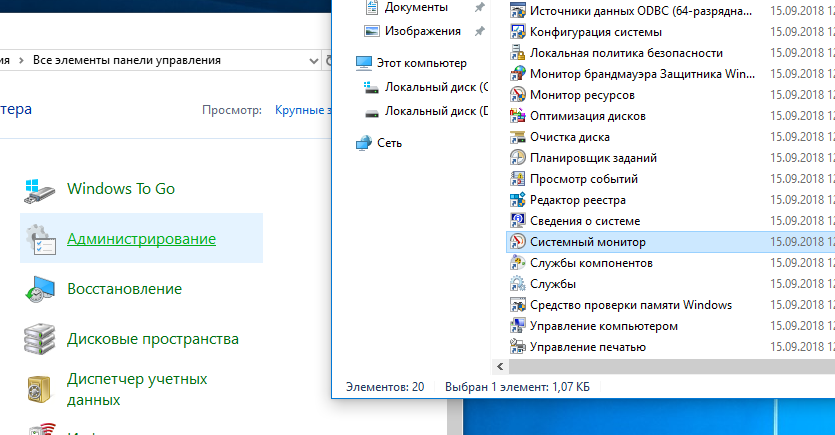Click the Просмотр событий icon
835x435 pixels.
518,179
